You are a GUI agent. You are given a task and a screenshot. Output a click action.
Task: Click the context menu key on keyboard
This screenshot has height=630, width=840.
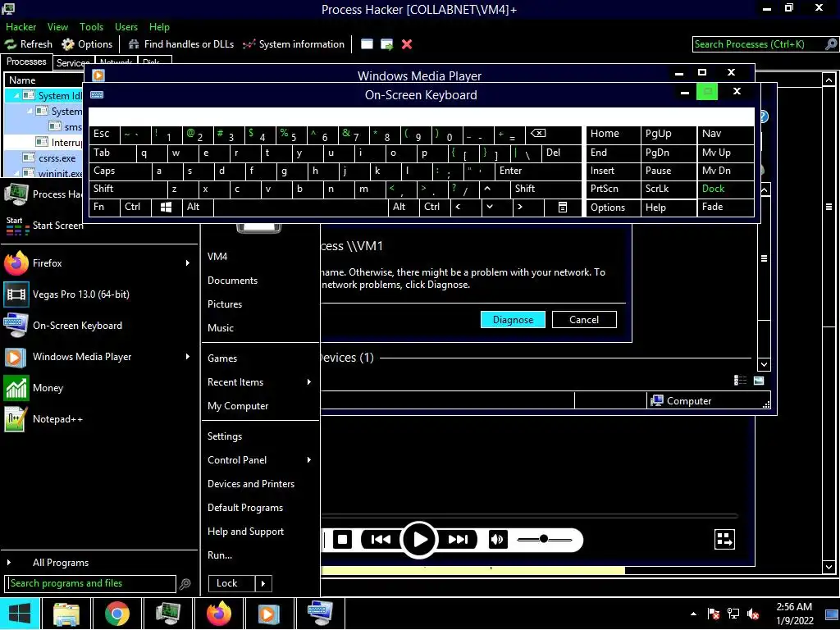click(x=563, y=207)
